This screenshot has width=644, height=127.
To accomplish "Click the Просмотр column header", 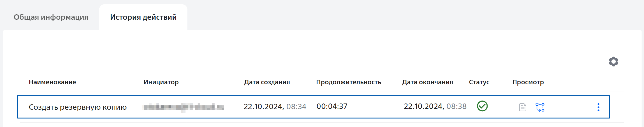I will point(528,82).
